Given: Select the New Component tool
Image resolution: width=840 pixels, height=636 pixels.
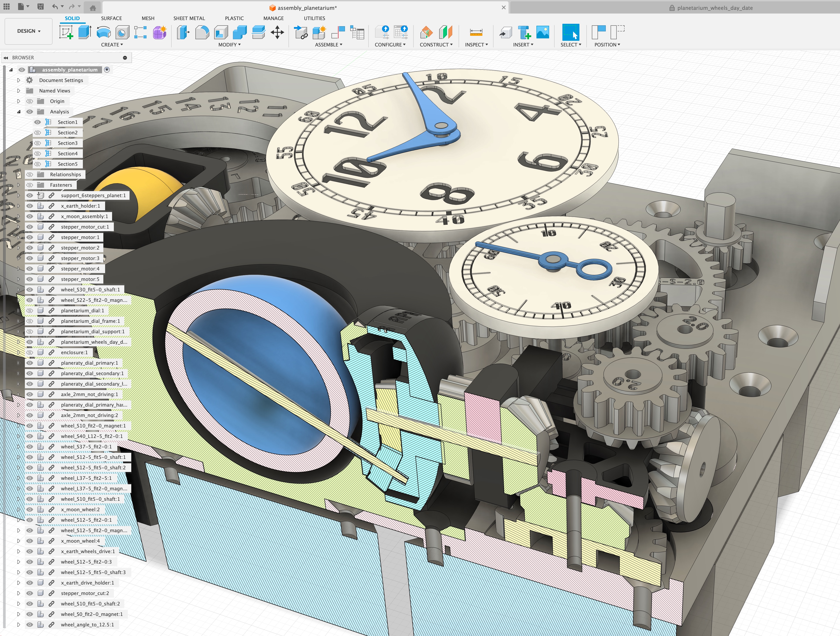Looking at the screenshot, I should pos(319,33).
